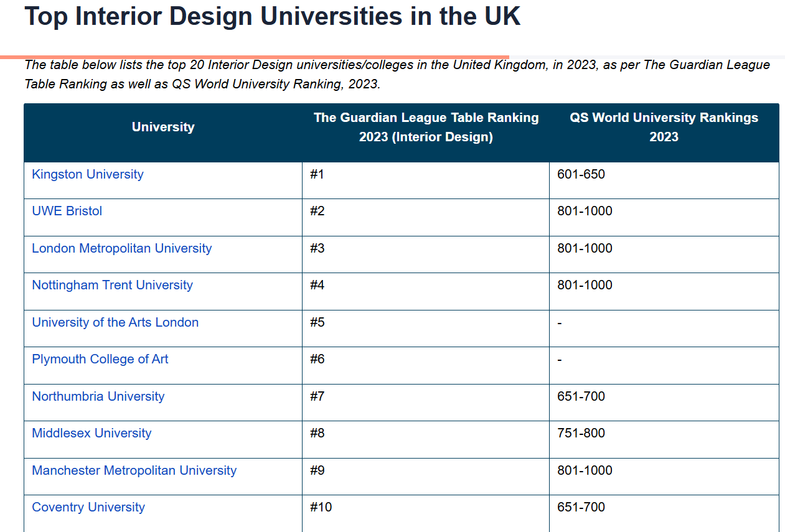Click the QS World University Rankings header
The image size is (785, 532).
point(664,127)
